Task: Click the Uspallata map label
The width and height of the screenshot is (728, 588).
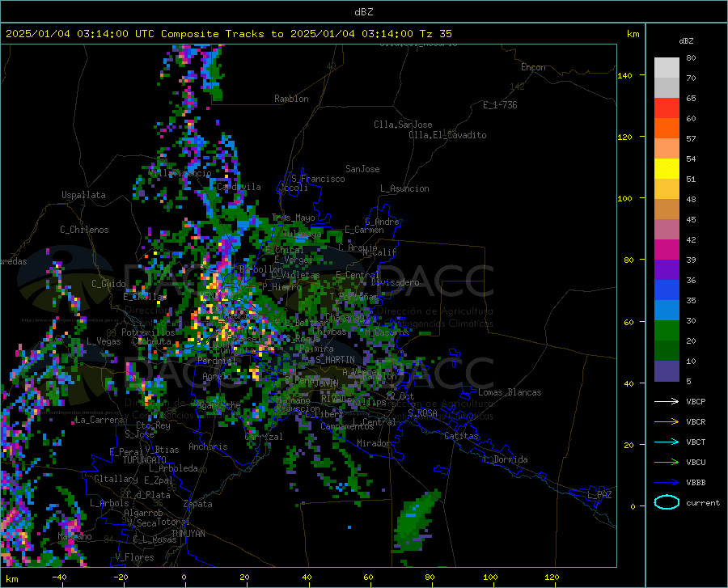Action: [83, 195]
